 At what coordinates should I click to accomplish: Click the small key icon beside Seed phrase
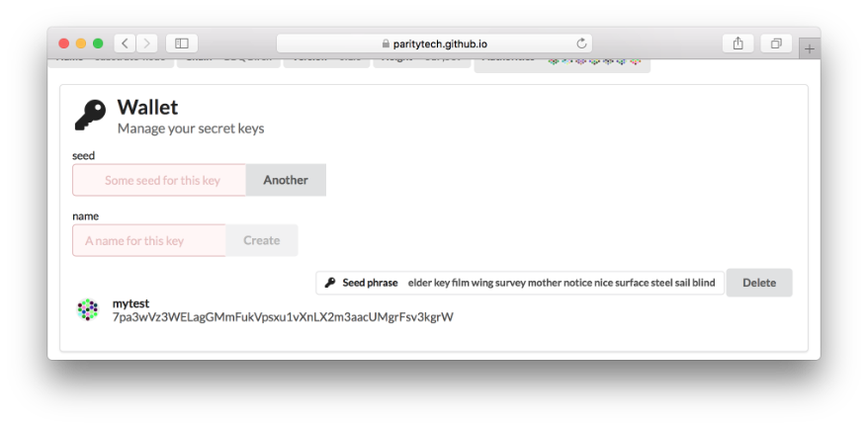330,283
